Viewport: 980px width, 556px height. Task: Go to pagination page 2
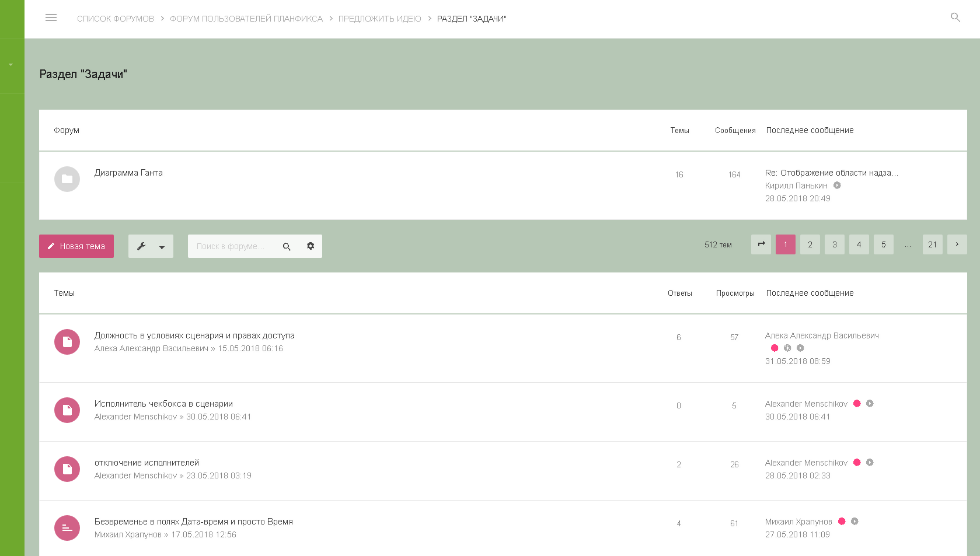pos(810,244)
